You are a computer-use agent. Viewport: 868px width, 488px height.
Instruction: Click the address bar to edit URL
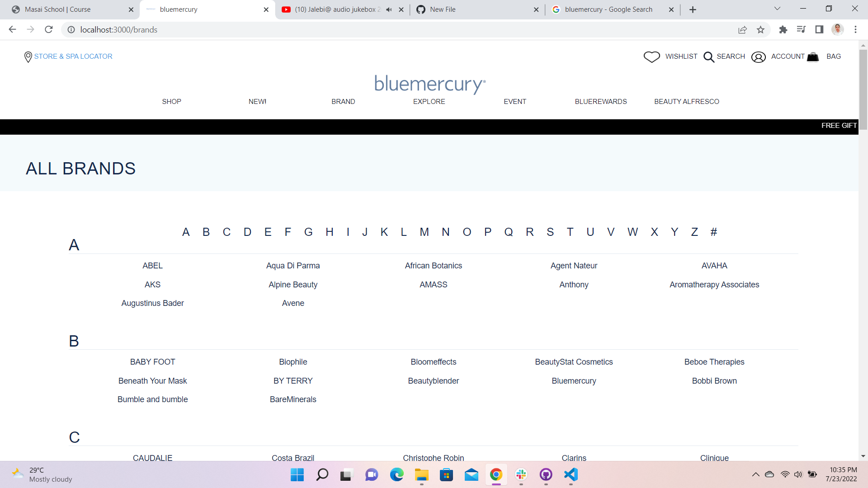[181, 29]
